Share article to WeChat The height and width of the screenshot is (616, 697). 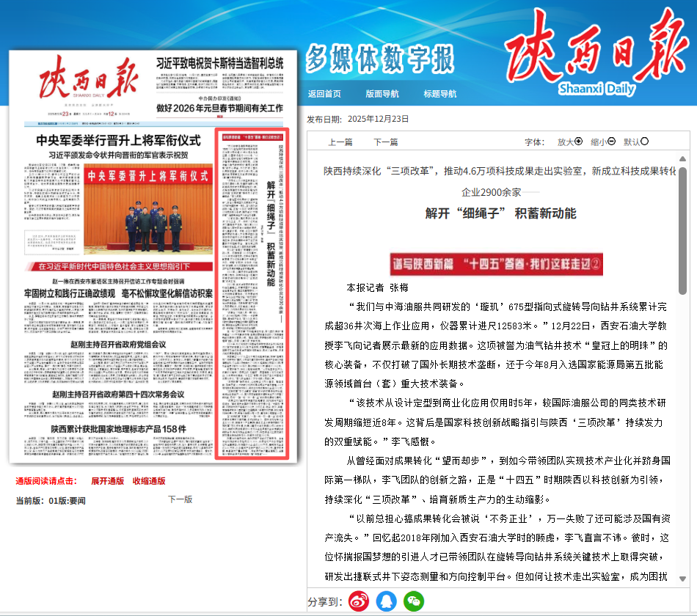tap(414, 601)
